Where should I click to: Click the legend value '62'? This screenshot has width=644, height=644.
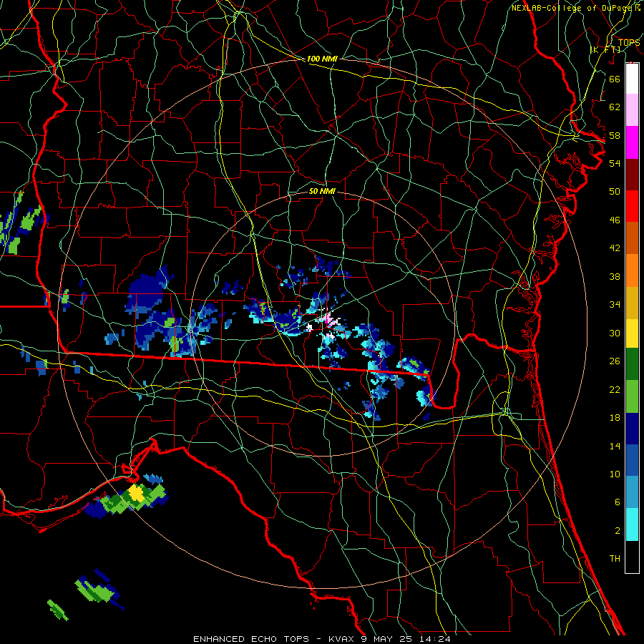[615, 107]
